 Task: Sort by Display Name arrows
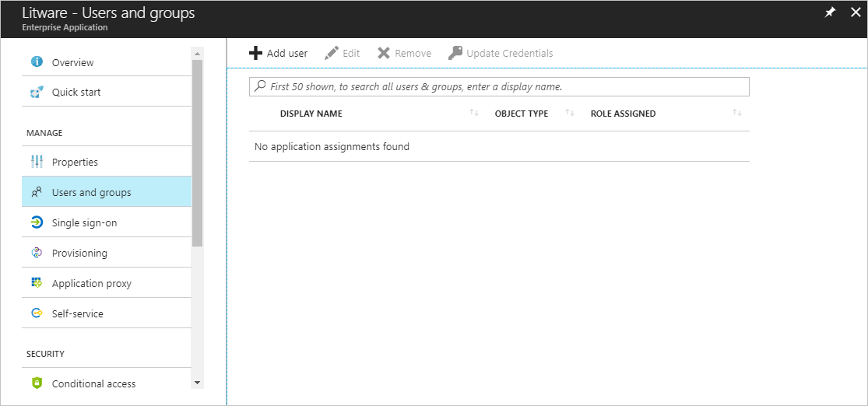(x=474, y=113)
